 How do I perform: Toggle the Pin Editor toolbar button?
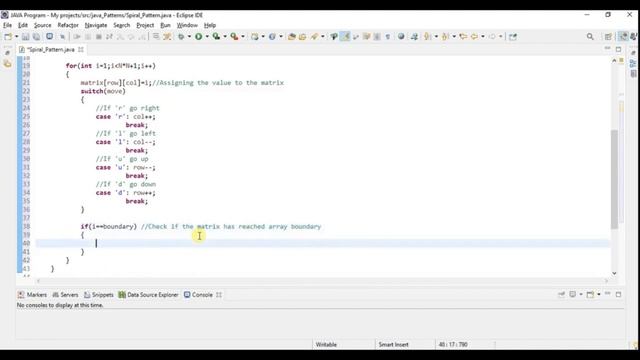point(513,37)
